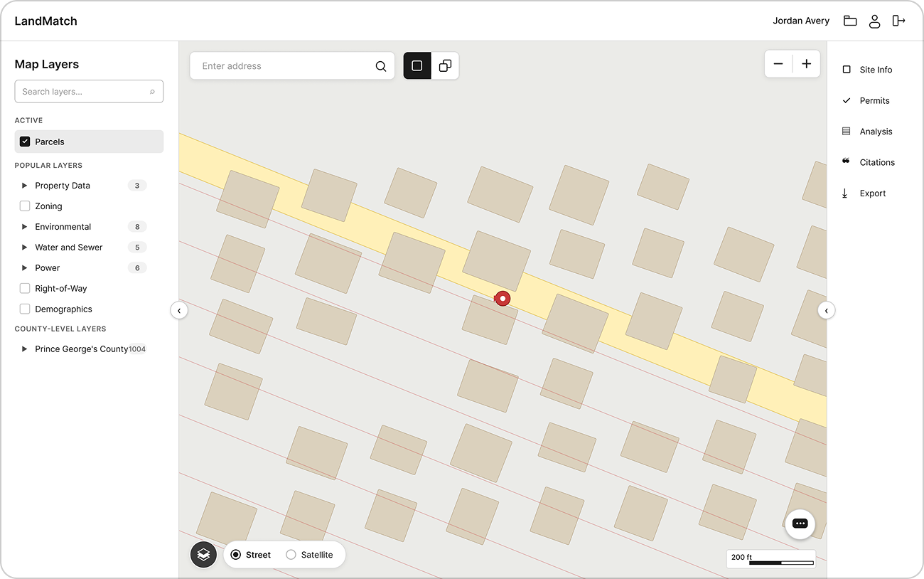Image resolution: width=924 pixels, height=579 pixels.
Task: Select the multi-parcel selection tool
Action: tap(445, 65)
